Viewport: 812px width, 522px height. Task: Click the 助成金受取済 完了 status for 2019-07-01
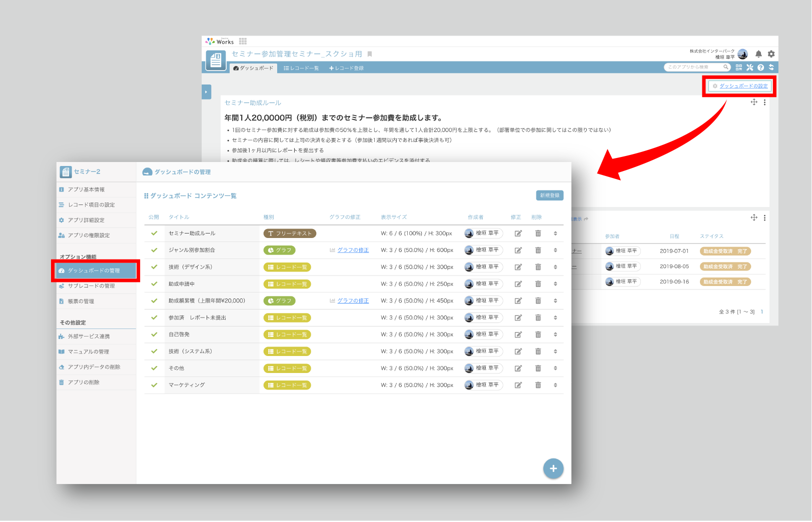click(725, 251)
